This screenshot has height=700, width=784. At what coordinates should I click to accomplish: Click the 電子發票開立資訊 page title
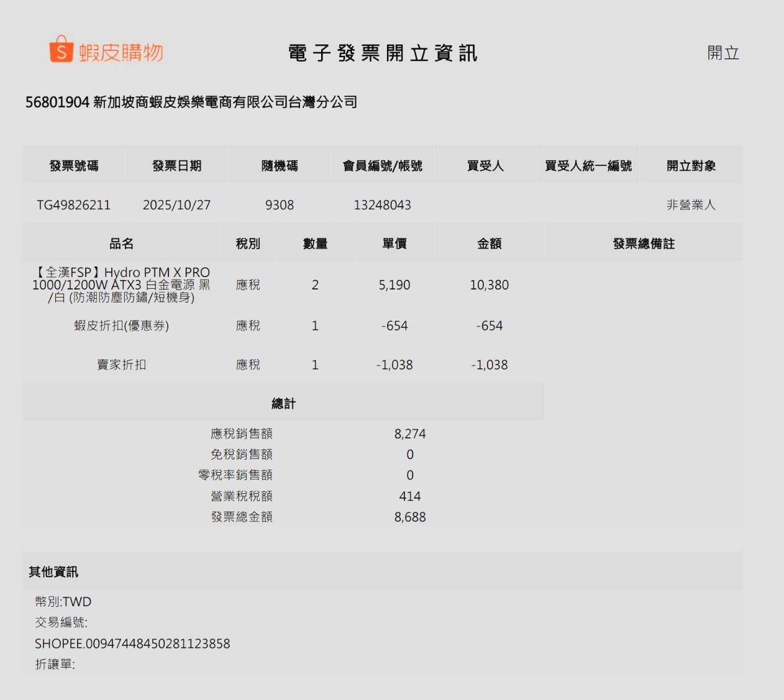point(383,53)
